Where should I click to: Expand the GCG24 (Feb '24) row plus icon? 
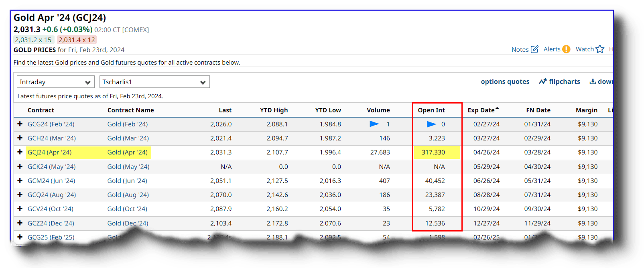20,124
